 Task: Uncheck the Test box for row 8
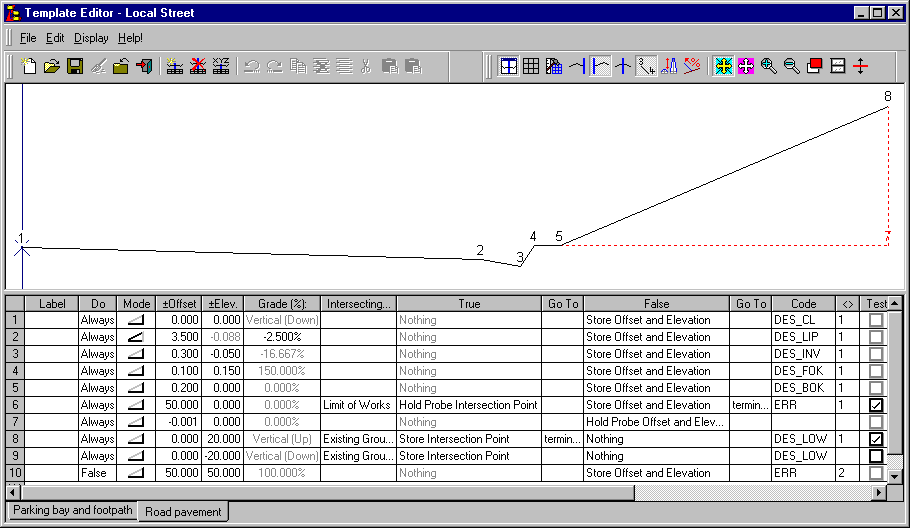pyautogui.click(x=876, y=439)
